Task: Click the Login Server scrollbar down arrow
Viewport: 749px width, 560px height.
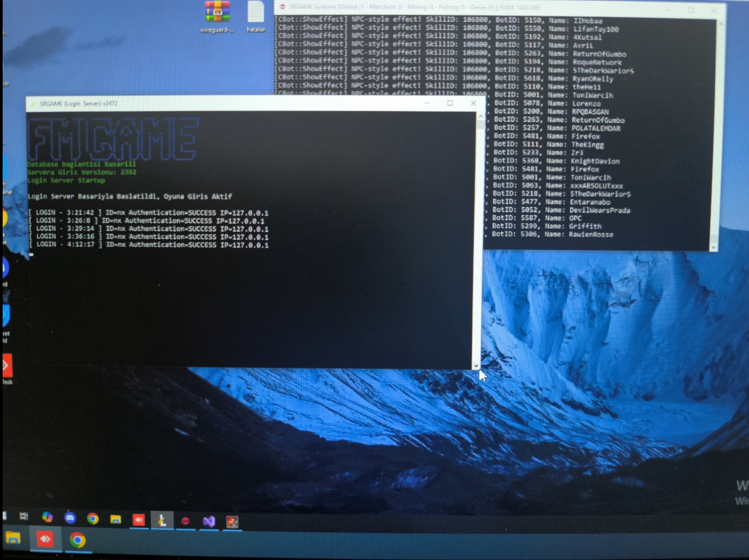Action: [x=476, y=365]
